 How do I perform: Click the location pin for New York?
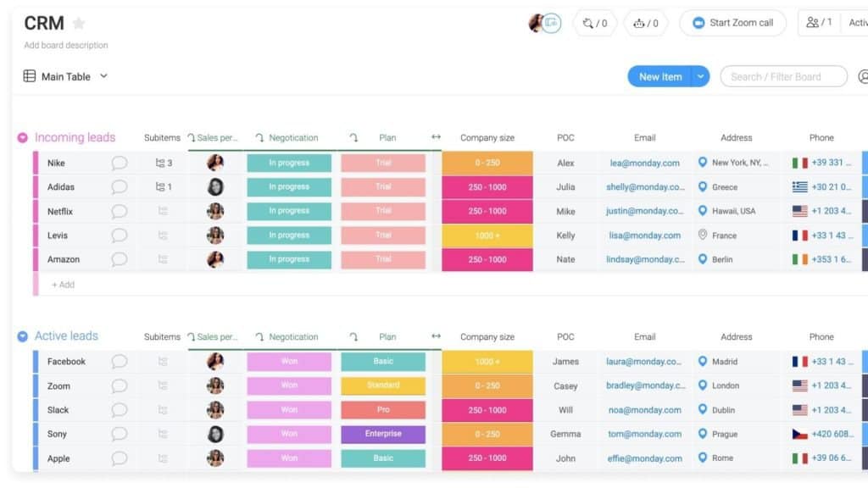(x=703, y=162)
